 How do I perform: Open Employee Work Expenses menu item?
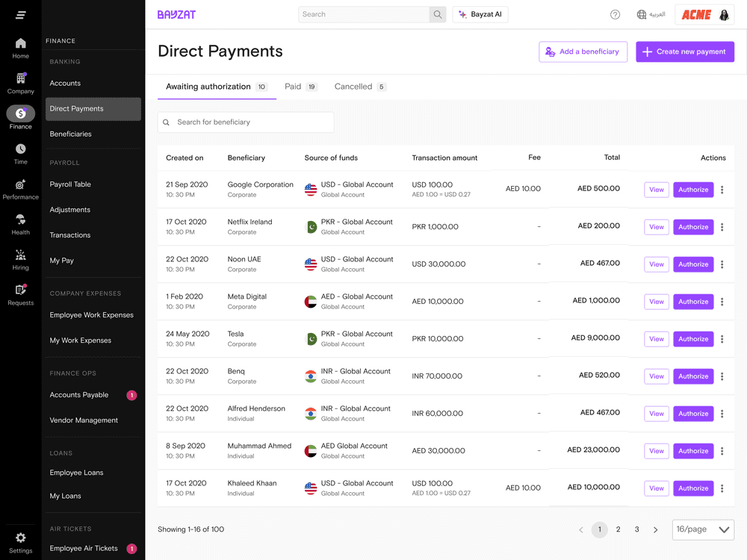click(91, 315)
